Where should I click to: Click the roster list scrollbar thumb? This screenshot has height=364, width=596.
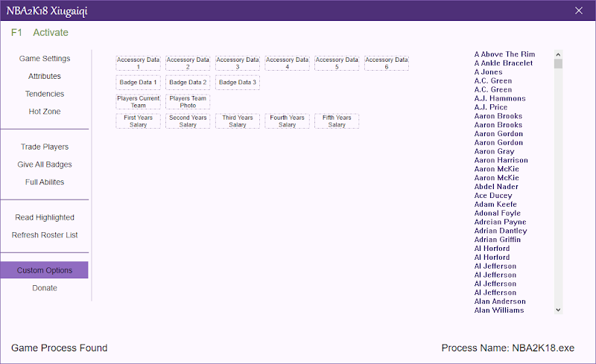click(558, 64)
